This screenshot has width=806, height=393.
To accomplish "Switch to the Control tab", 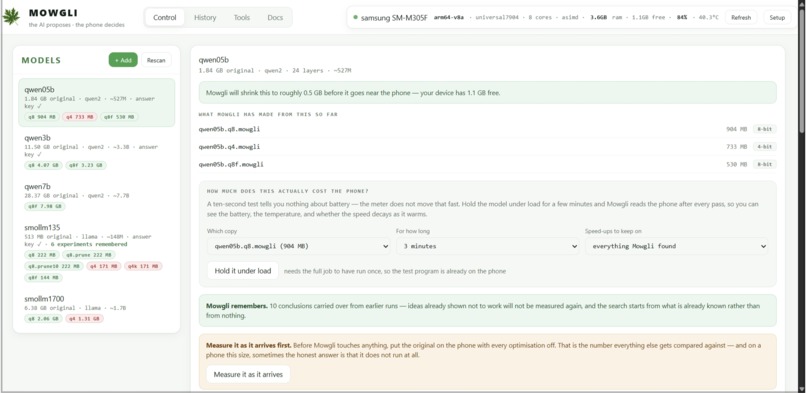I will click(164, 17).
